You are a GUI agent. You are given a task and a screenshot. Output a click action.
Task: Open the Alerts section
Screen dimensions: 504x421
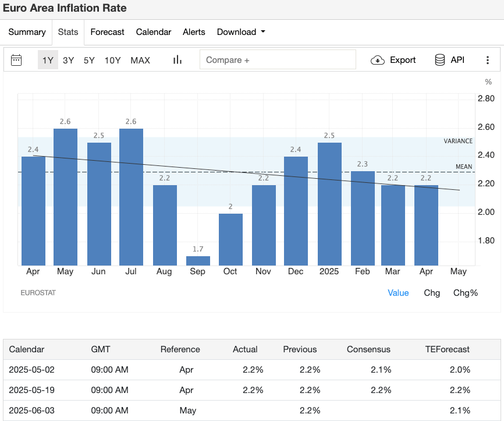[x=194, y=32]
